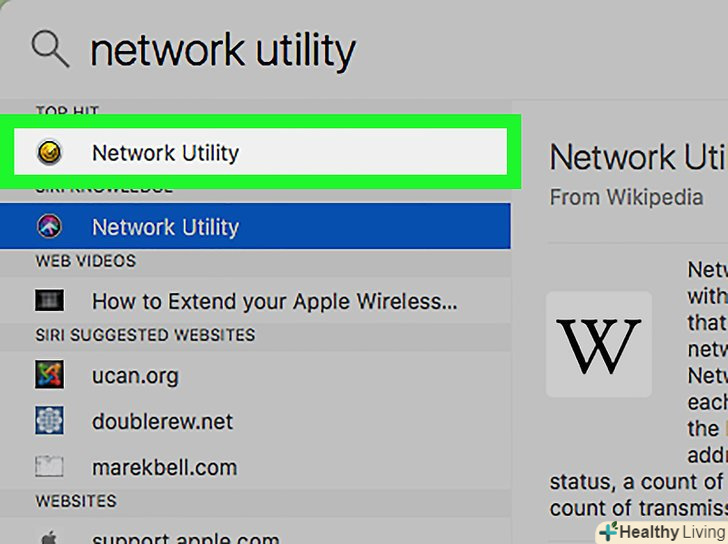Open the ucan.org suggested website
Screen dimensions: 728x544
pos(135,376)
